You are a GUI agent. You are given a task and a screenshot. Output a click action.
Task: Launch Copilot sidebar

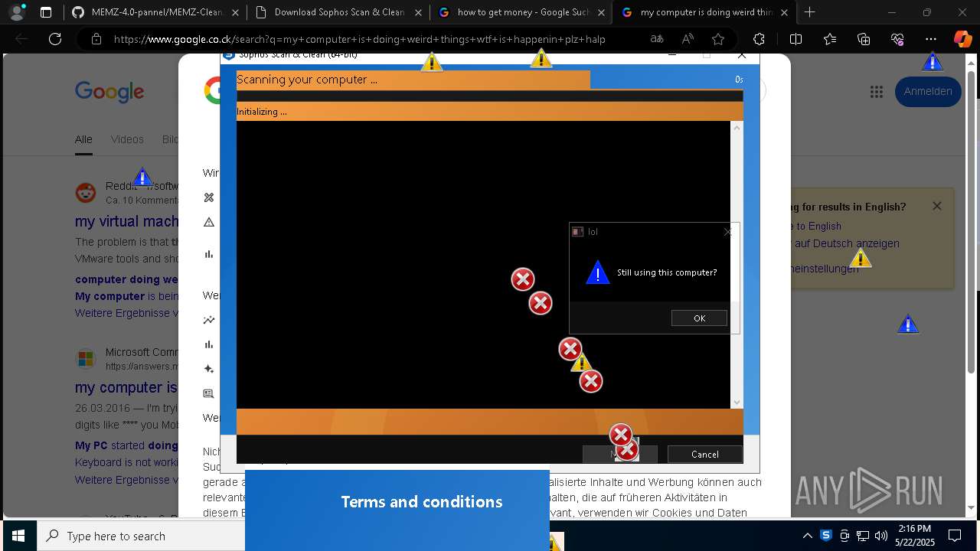click(962, 39)
